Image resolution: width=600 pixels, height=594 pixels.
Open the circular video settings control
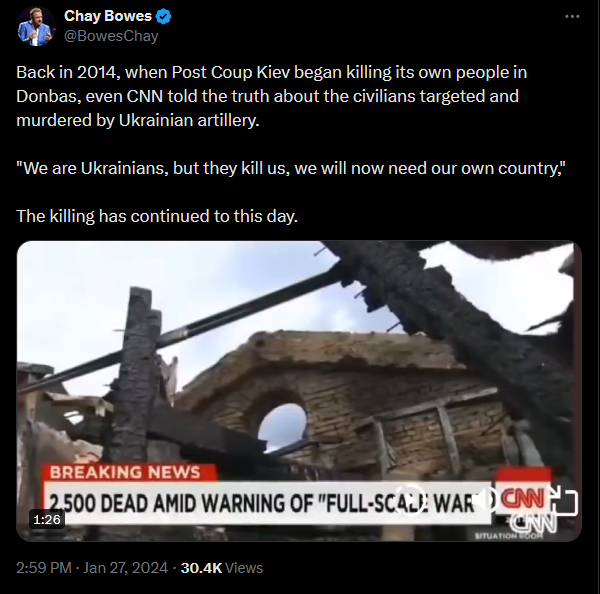click(410, 500)
